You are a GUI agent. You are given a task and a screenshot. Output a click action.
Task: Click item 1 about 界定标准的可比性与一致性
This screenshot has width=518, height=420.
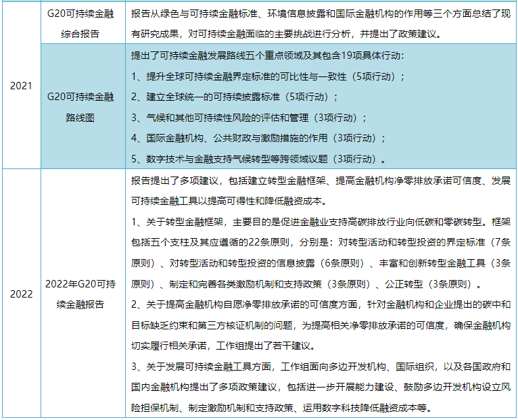pos(268,76)
